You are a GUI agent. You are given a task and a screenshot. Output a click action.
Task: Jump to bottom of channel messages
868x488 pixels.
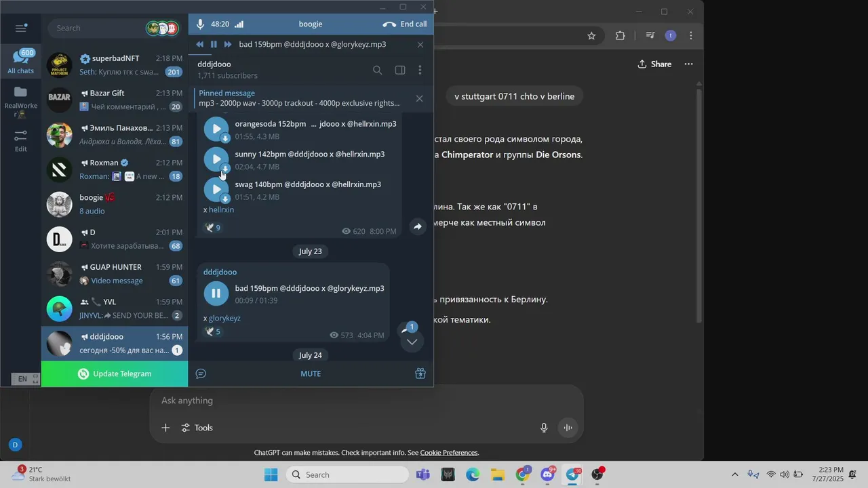(x=412, y=341)
